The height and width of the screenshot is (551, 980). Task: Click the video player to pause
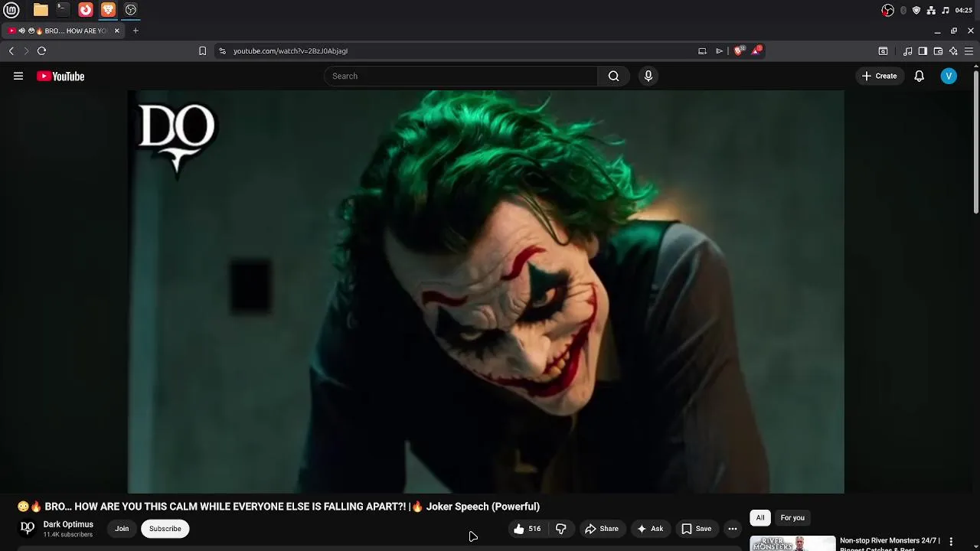pyautogui.click(x=485, y=292)
